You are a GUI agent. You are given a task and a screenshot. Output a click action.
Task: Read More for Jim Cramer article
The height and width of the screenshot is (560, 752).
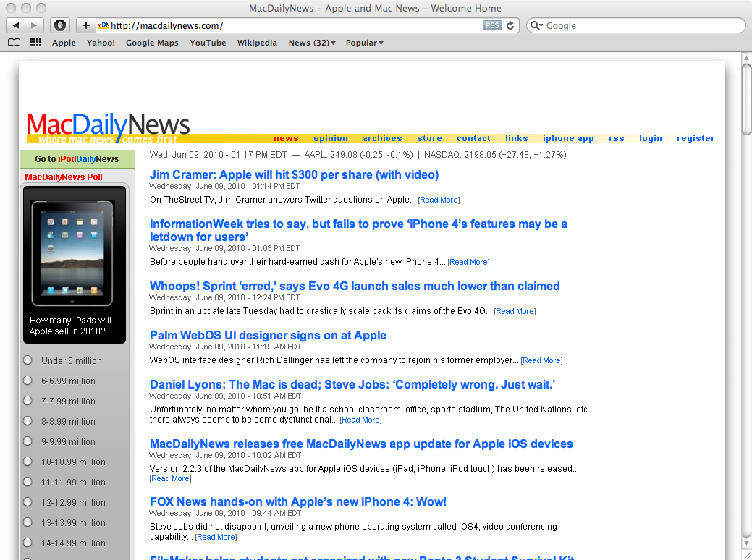tap(439, 200)
